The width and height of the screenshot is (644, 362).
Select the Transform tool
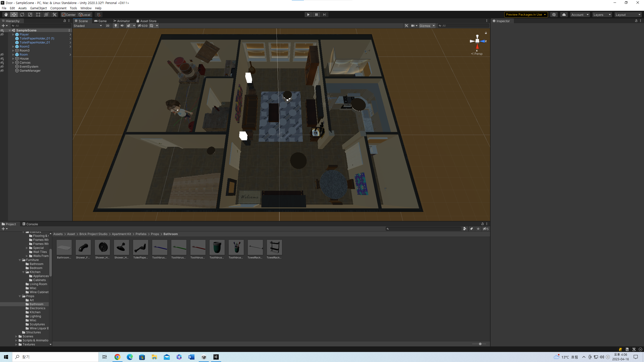(x=46, y=15)
